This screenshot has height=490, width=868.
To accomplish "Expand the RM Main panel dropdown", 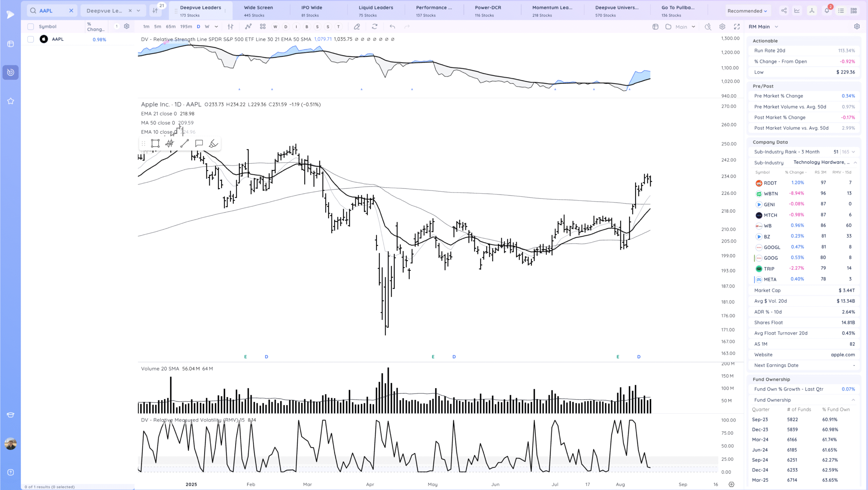I will (x=776, y=26).
